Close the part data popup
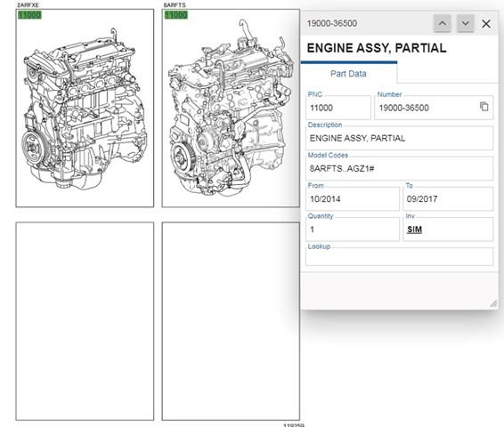504x427 pixels. click(x=486, y=23)
